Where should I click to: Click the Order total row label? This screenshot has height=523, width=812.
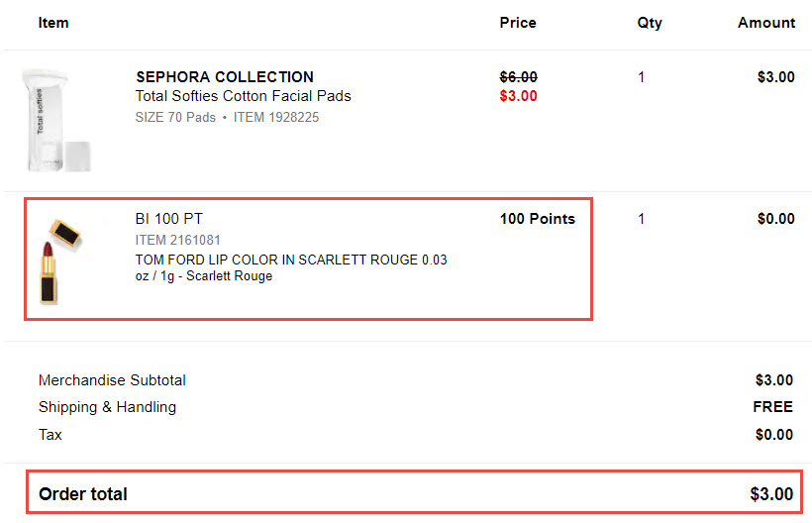click(x=83, y=494)
